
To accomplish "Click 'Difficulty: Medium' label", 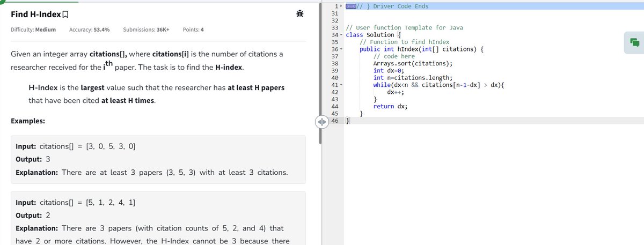I will (33, 29).
